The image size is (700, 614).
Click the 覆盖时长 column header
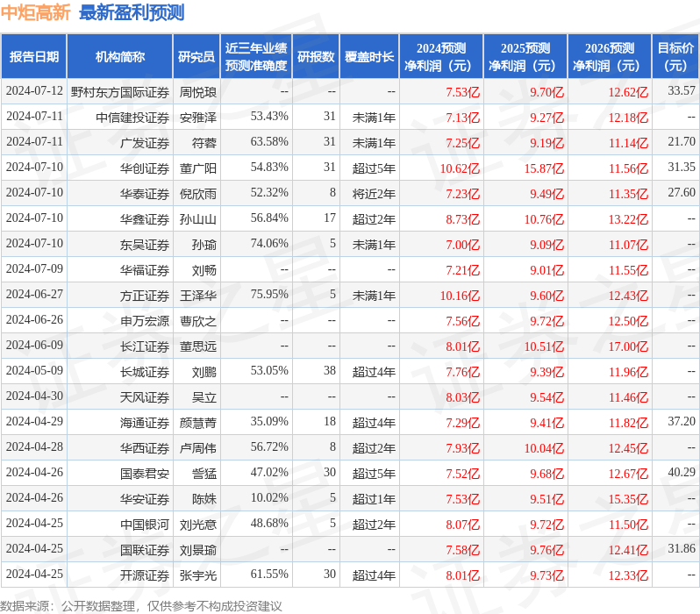(369, 57)
